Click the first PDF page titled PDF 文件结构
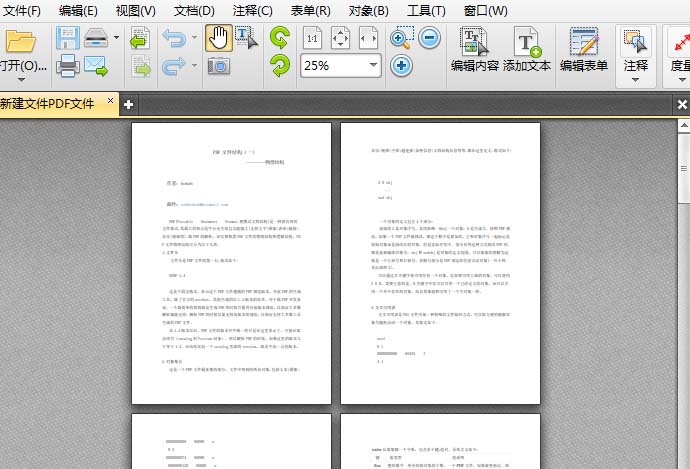Image resolution: width=690 pixels, height=469 pixels. click(x=231, y=263)
